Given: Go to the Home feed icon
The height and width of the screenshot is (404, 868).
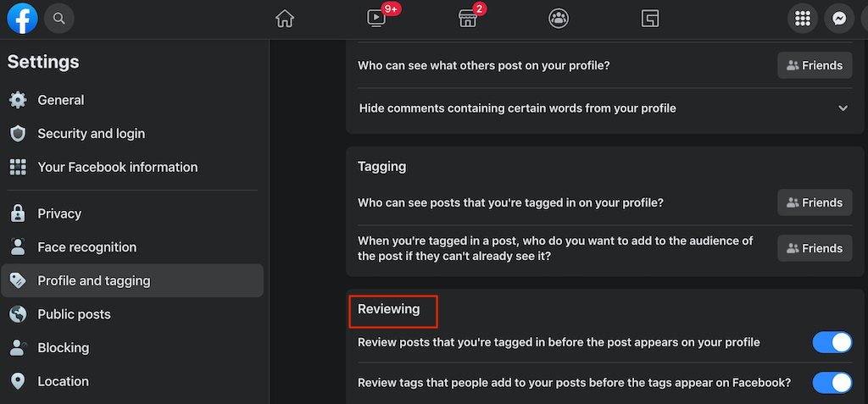Looking at the screenshot, I should tap(285, 19).
